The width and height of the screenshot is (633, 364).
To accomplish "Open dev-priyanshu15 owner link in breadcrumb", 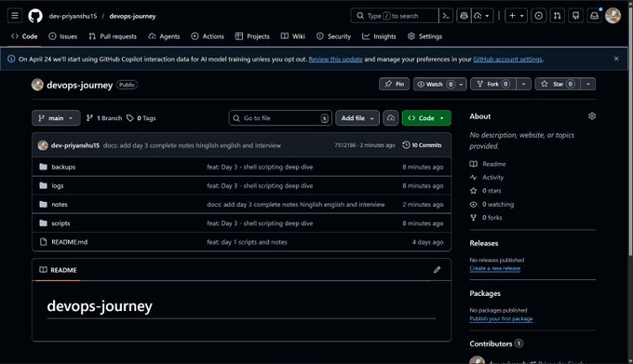I will tap(73, 16).
